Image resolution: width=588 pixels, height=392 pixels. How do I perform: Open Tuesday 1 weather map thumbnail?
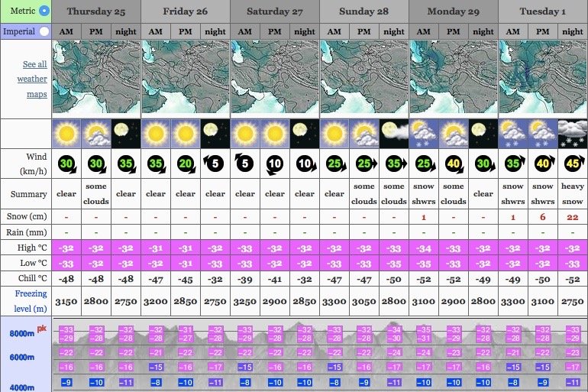(x=542, y=78)
